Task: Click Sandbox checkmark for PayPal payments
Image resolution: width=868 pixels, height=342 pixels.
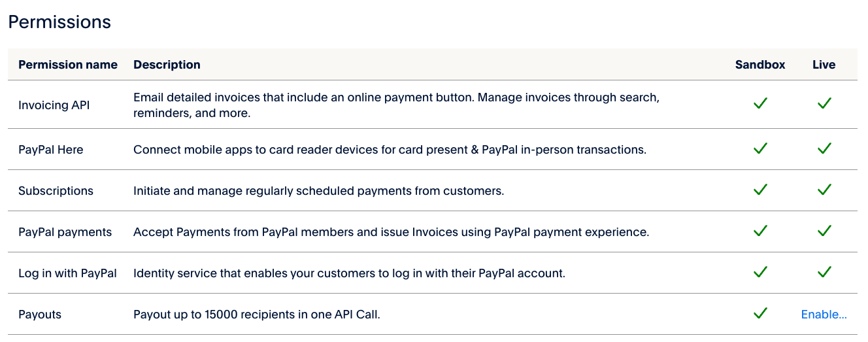Action: (759, 231)
